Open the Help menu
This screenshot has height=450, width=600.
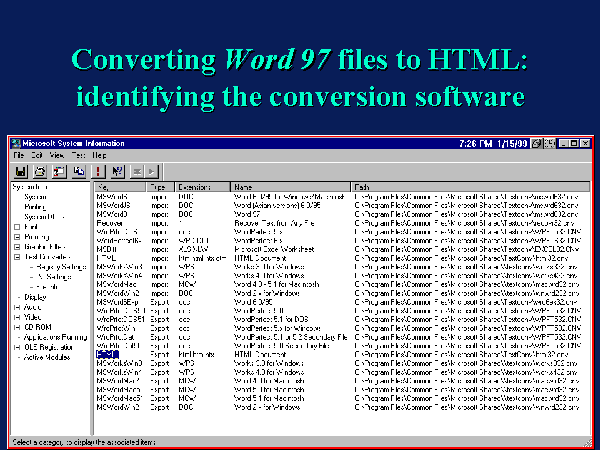click(99, 155)
